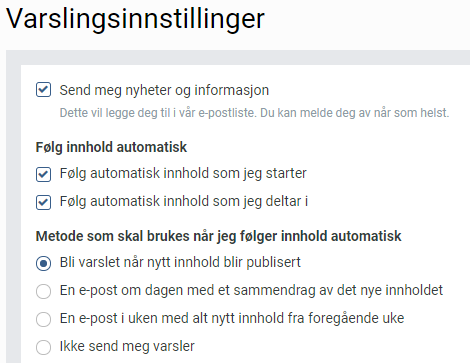Uncheck the Send meg nyheter og informasjon checkbox
This screenshot has height=363, width=470.
(43, 90)
